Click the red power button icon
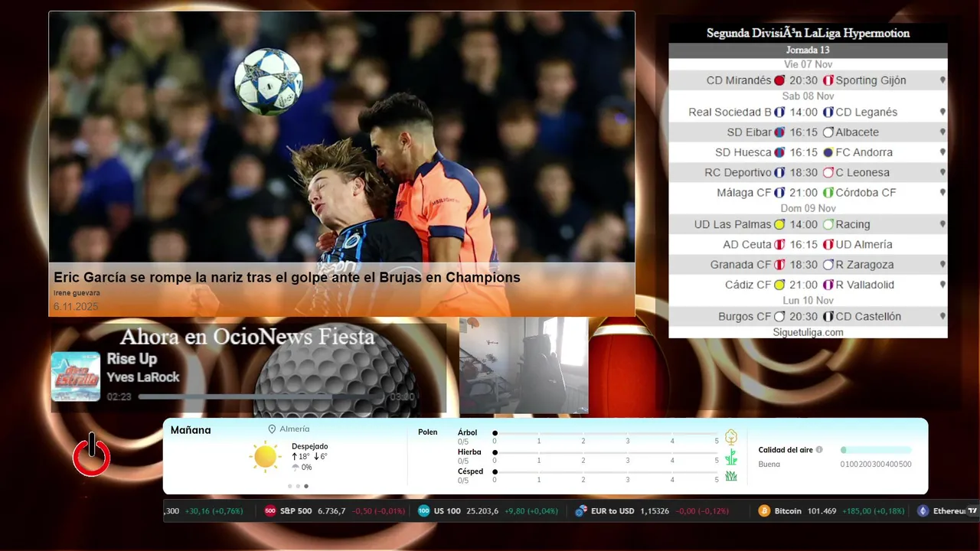The height and width of the screenshot is (551, 980). [x=91, y=455]
